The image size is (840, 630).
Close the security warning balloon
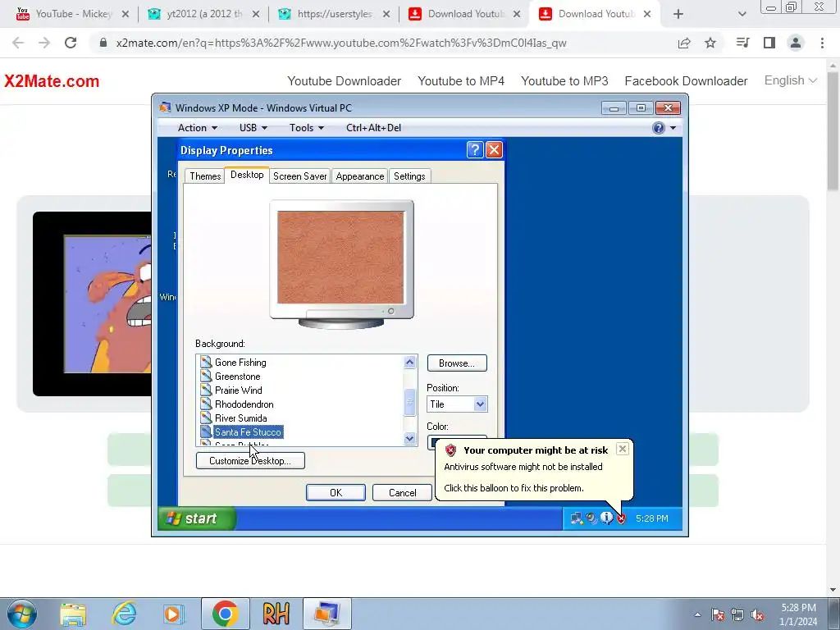[622, 449]
